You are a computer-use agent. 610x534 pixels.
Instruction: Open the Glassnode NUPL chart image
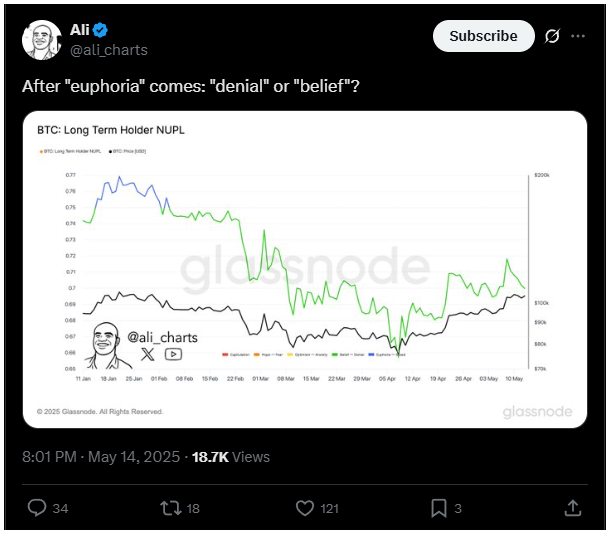coord(305,270)
